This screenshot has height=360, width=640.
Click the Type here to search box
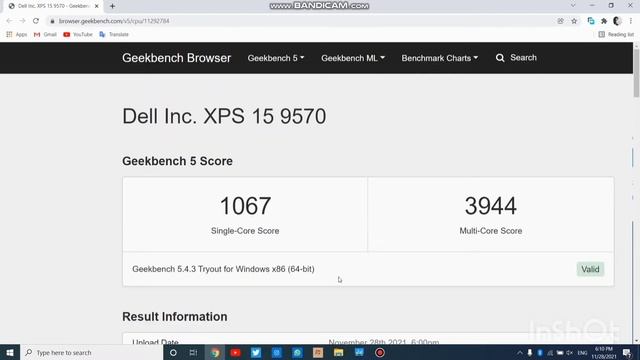pos(91,352)
